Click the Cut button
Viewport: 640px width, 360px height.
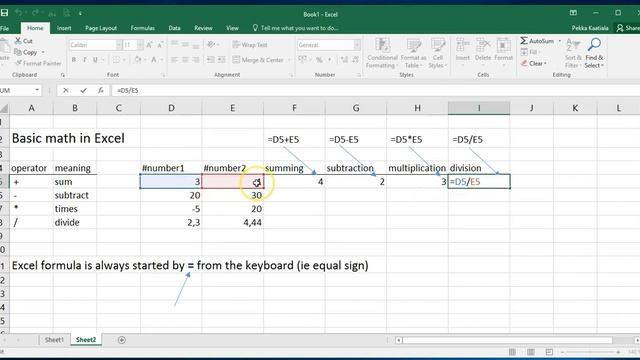click(24, 41)
